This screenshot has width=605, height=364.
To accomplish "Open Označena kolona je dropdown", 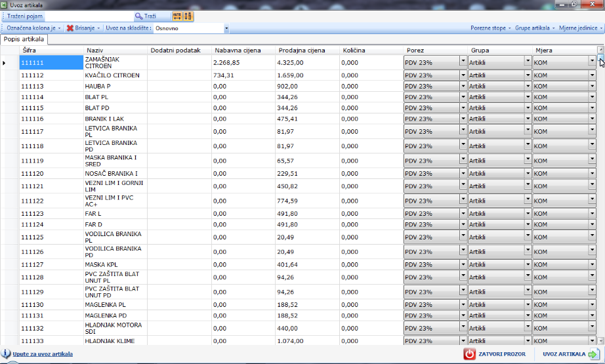I will tap(33, 28).
